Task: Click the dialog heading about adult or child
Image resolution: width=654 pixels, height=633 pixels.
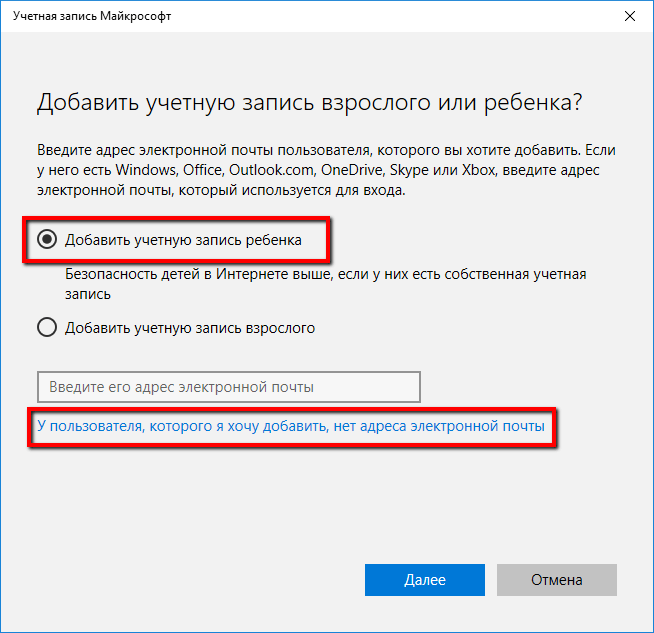Action: point(309,103)
